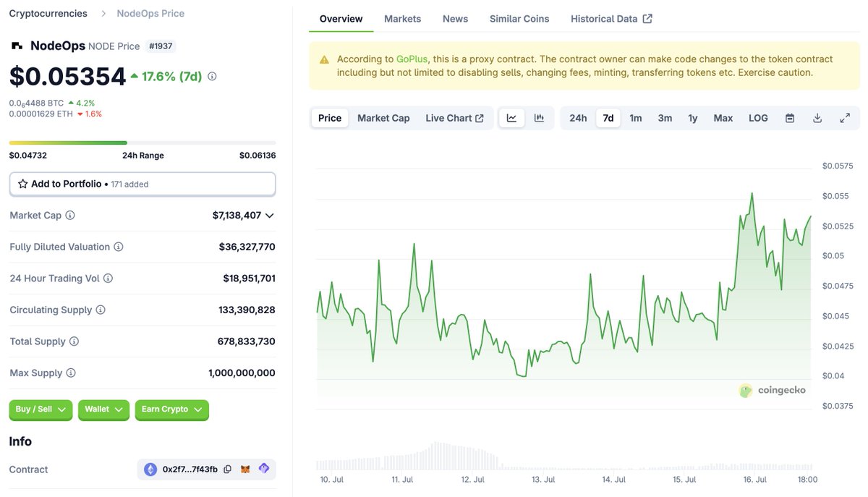Toggle LOG scale on chart

[x=758, y=118]
